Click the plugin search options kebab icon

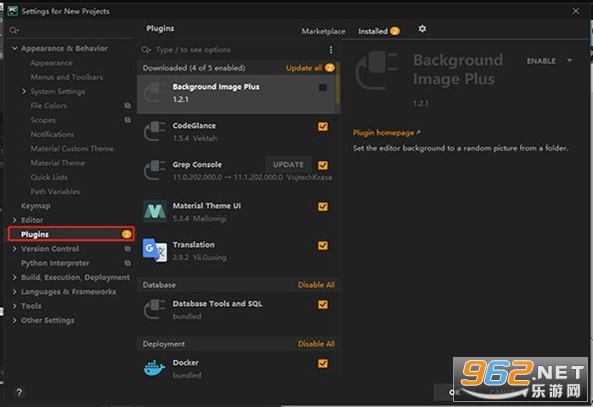pos(331,50)
